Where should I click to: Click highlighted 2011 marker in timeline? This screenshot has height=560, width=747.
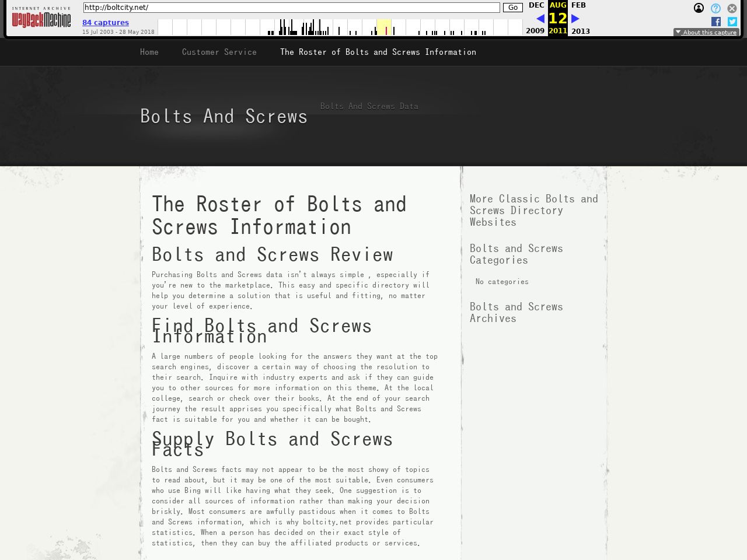click(386, 29)
